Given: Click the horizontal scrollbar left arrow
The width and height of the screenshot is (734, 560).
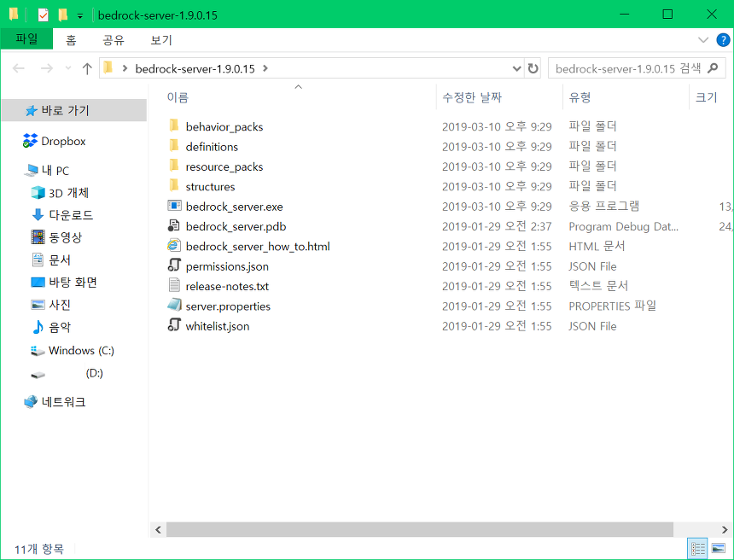Looking at the screenshot, I should [x=158, y=529].
